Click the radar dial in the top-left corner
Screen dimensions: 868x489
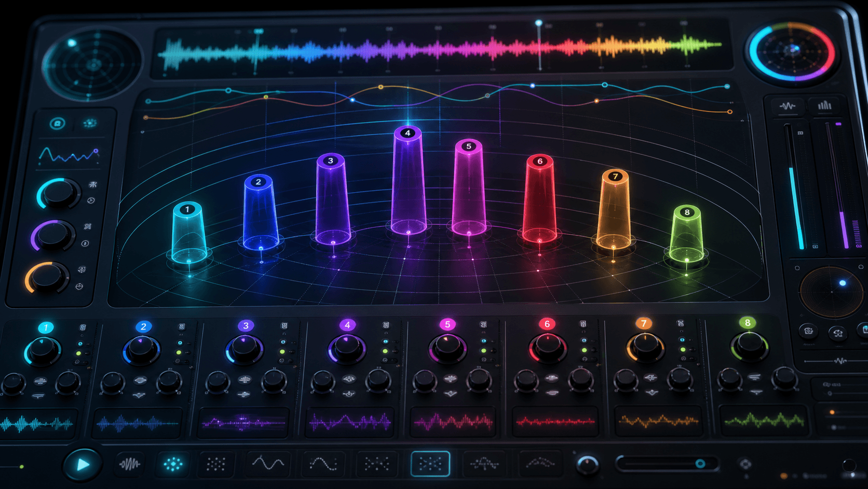92,65
